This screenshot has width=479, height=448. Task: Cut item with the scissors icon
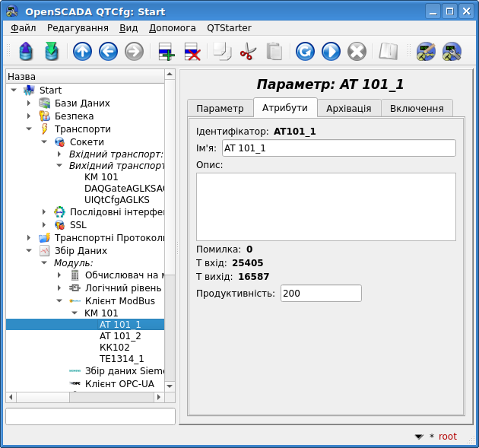click(x=248, y=51)
